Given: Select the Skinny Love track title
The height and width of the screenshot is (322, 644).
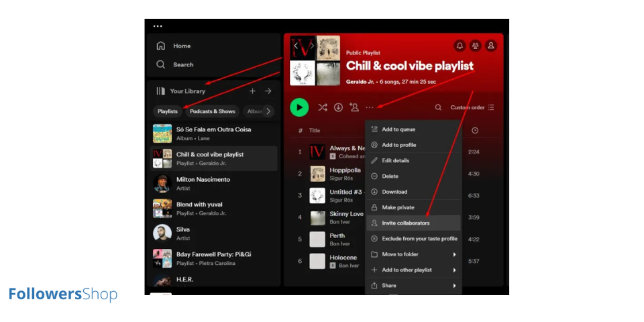Looking at the screenshot, I should pos(346,213).
